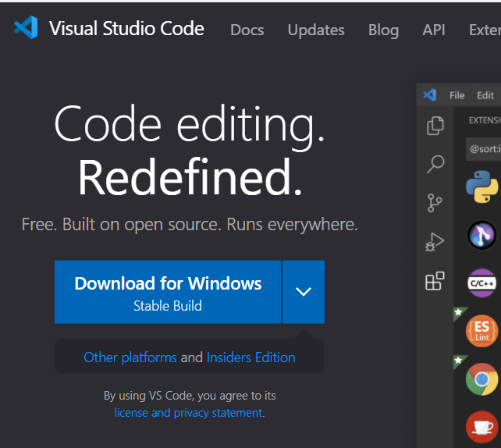Click the Visual Studio Code title text
The width and height of the screenshot is (501, 448).
click(x=126, y=28)
